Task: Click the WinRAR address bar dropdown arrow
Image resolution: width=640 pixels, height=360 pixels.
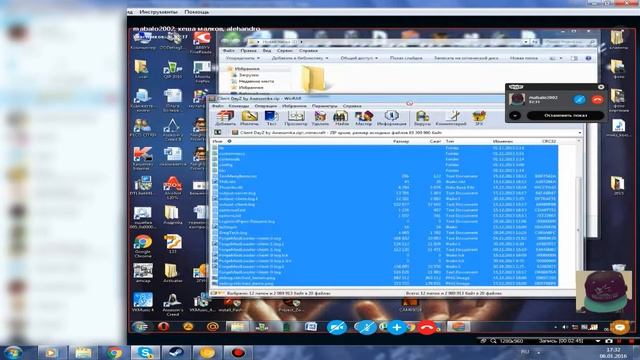Action: pyautogui.click(x=580, y=133)
